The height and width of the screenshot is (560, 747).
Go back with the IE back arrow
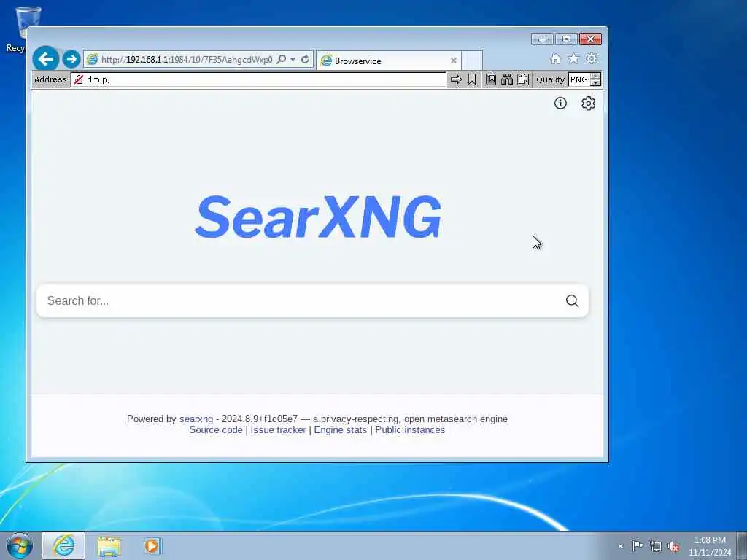pos(46,59)
